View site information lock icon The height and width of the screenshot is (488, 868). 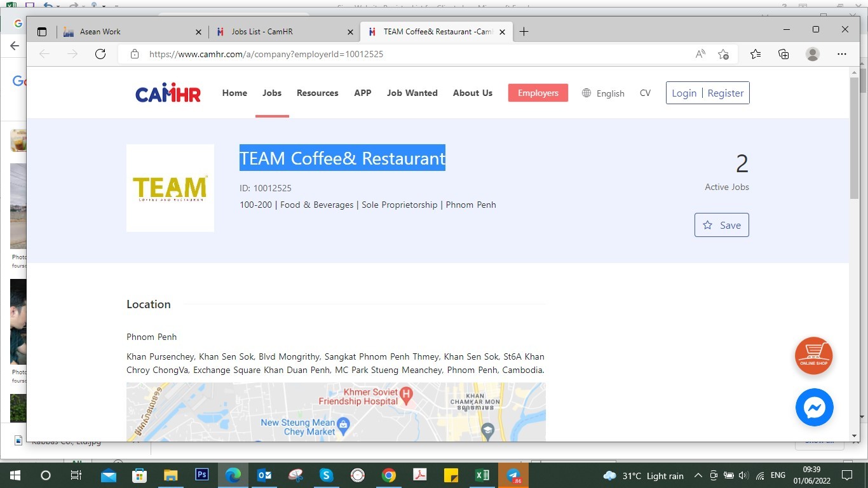[x=134, y=54]
